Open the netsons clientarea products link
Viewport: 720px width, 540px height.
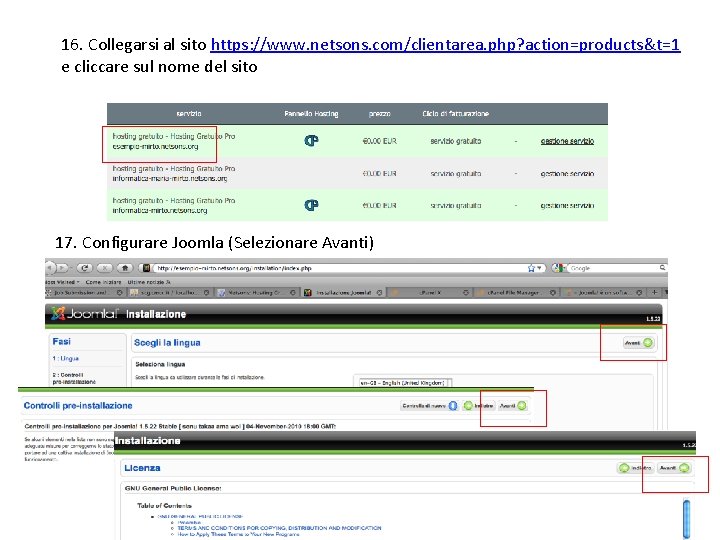[x=445, y=45]
